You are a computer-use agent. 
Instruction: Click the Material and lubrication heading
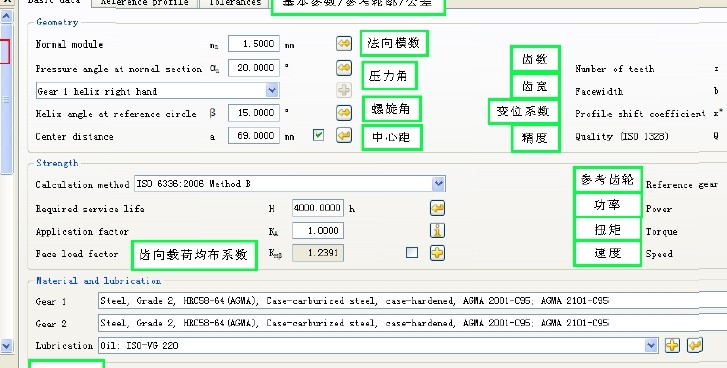(x=98, y=280)
